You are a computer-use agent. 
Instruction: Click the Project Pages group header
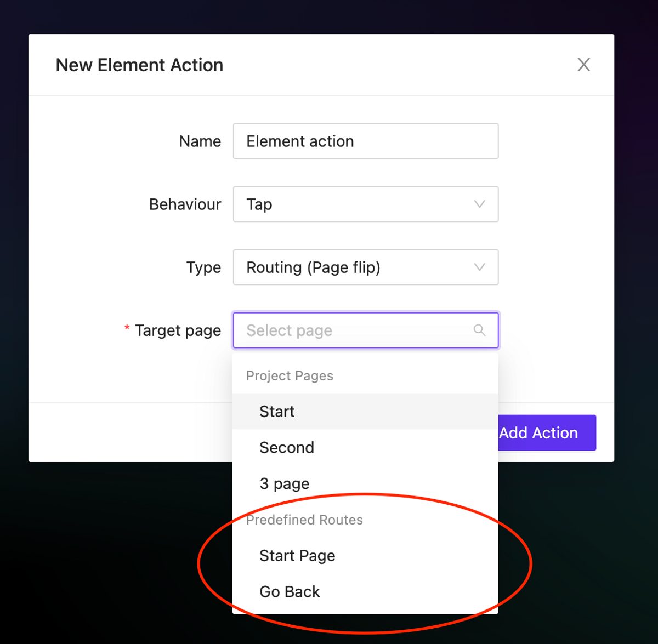(x=290, y=375)
